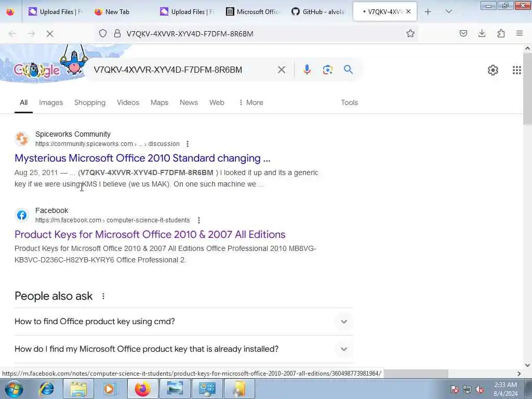
Task: Open the Firefox downloads panel
Action: (x=482, y=33)
